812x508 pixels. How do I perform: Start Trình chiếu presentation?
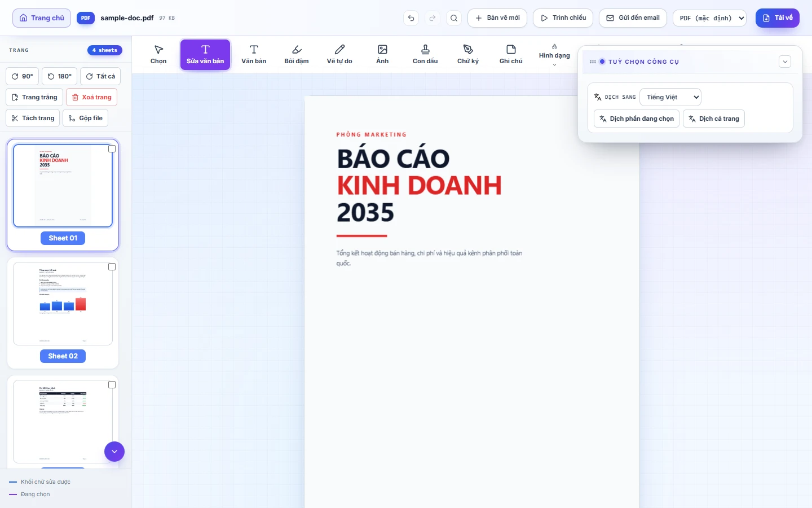coord(563,18)
